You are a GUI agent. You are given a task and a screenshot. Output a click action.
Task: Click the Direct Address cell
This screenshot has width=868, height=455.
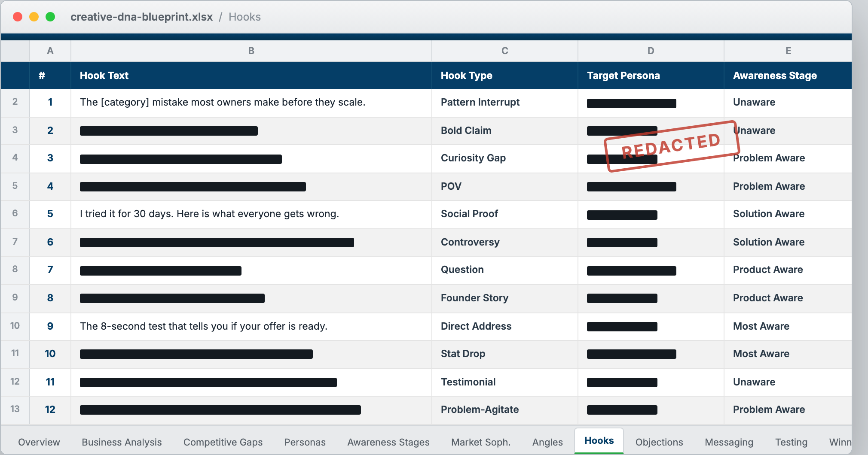[505, 326]
